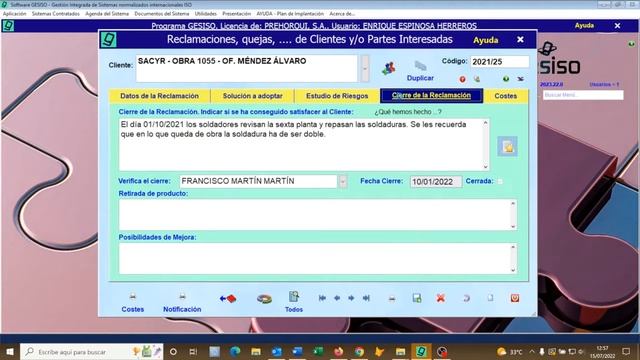Click the Windows taskbar search box
The width and height of the screenshot is (640, 360).
91,351
